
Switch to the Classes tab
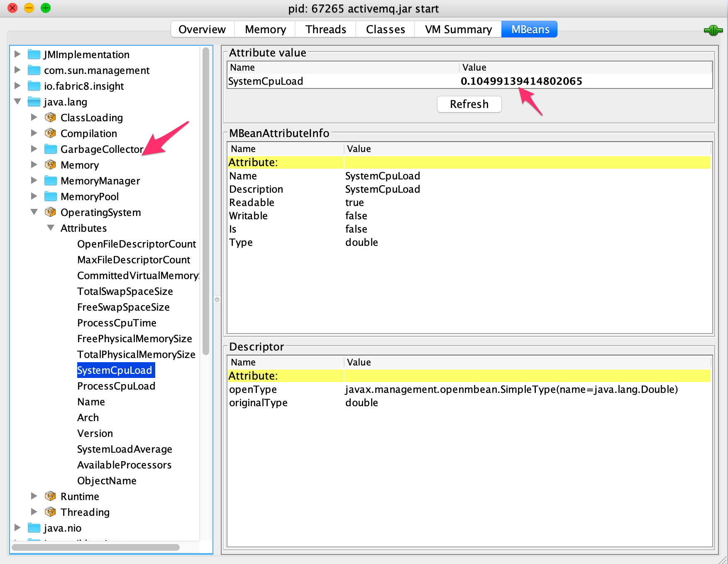[386, 29]
